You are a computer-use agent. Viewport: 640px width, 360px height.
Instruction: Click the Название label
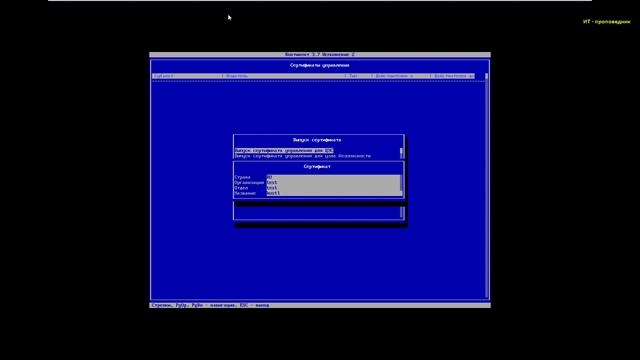coord(245,193)
